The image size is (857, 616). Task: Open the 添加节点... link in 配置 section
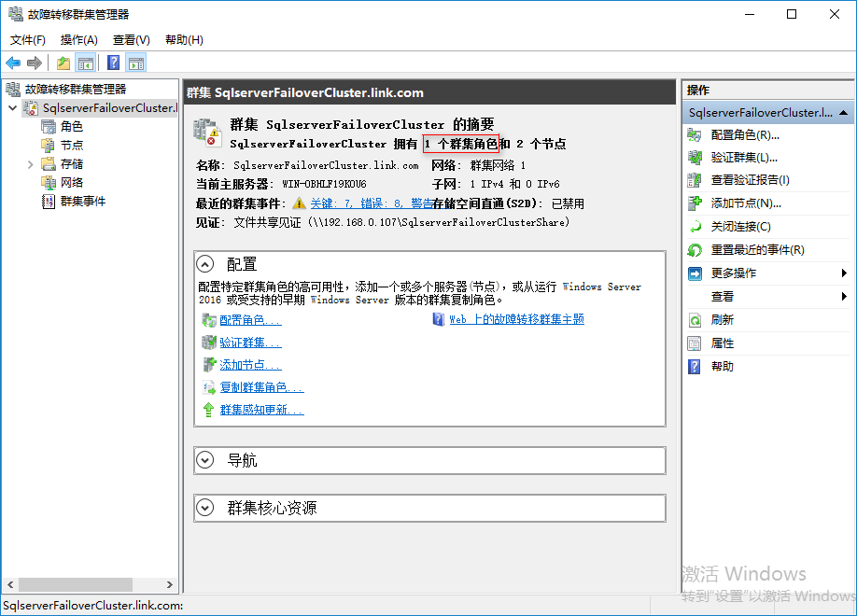[250, 365]
